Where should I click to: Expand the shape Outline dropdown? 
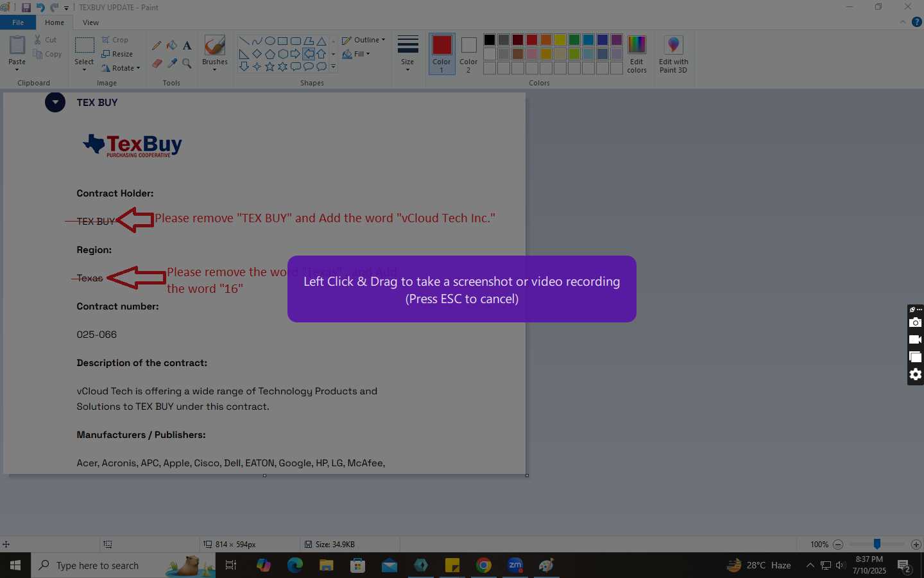(x=384, y=40)
